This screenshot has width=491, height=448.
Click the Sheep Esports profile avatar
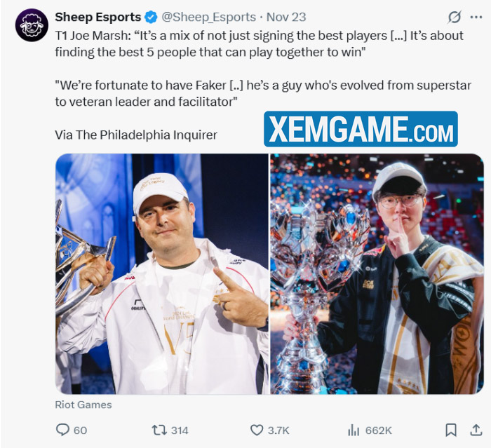(32, 25)
